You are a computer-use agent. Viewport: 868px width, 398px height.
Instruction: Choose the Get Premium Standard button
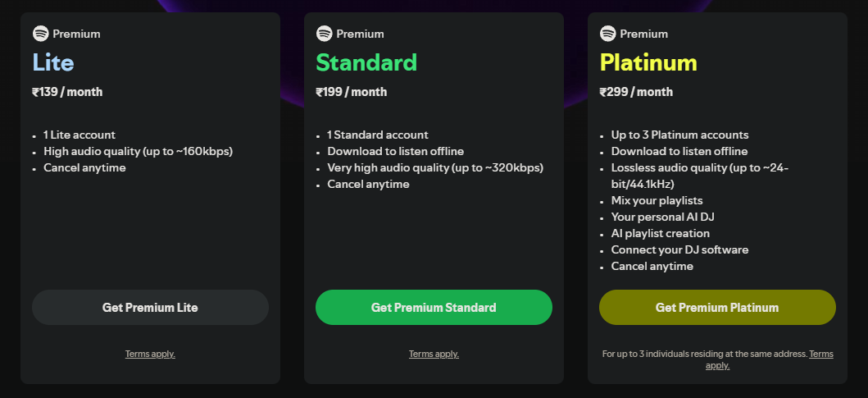tap(434, 308)
